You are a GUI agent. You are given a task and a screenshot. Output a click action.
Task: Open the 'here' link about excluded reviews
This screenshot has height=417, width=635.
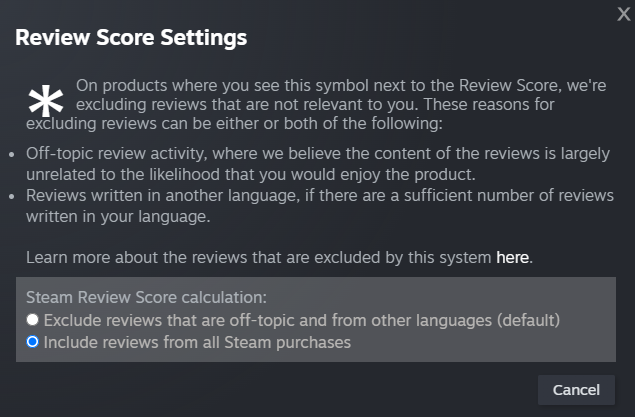pyautogui.click(x=512, y=257)
